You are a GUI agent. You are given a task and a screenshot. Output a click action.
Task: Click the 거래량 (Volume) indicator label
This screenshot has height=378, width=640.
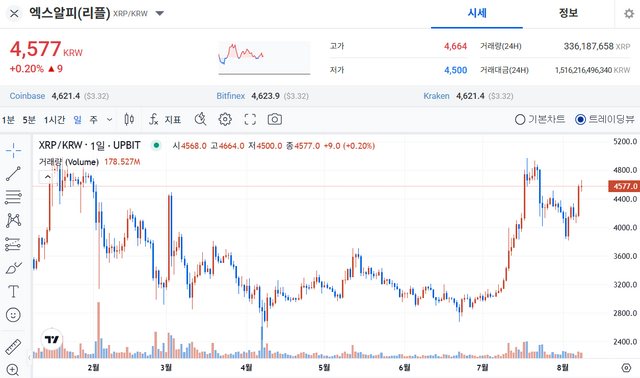tap(69, 162)
